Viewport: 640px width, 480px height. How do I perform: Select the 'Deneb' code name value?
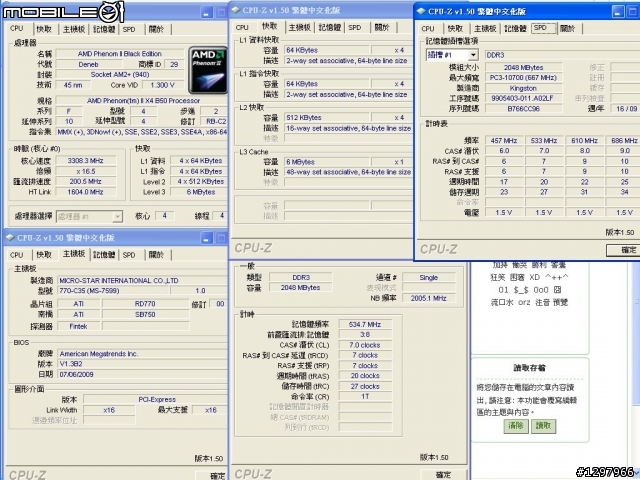(x=88, y=64)
